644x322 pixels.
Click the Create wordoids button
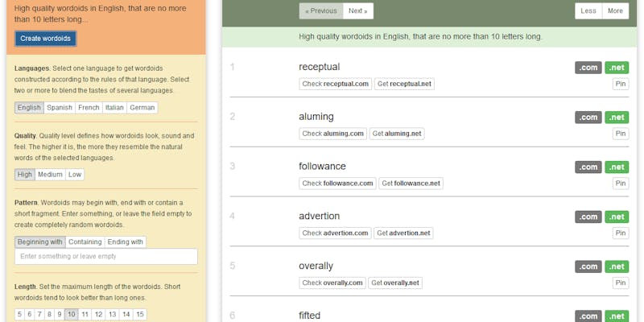pos(46,39)
